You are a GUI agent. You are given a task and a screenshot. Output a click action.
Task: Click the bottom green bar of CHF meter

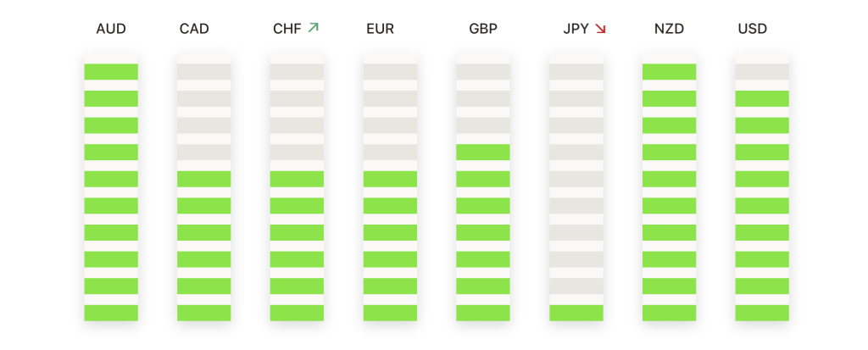[x=298, y=313]
